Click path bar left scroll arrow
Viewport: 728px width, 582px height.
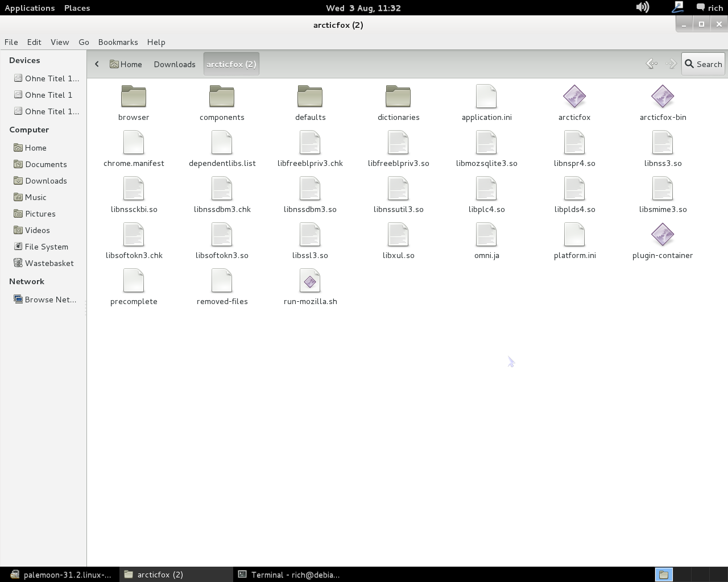pos(97,64)
